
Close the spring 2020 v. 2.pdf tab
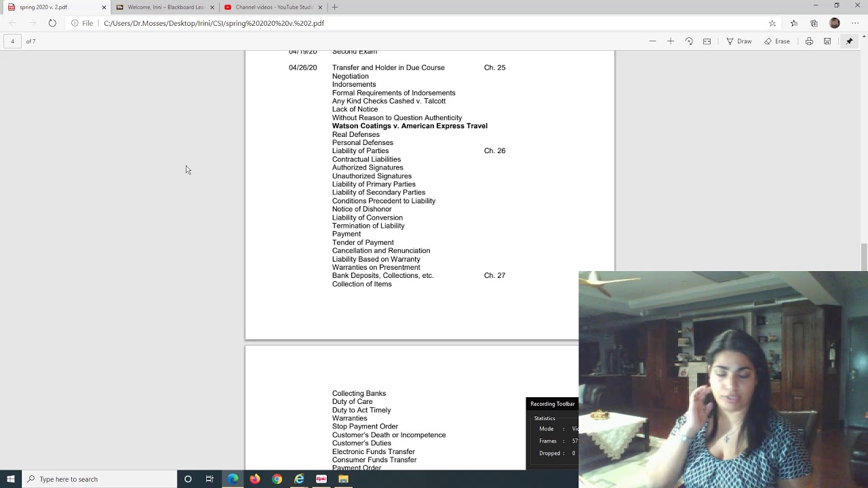coord(104,7)
